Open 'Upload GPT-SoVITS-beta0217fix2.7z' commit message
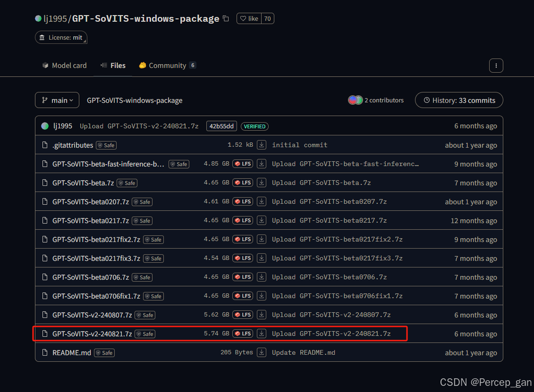 [337, 239]
